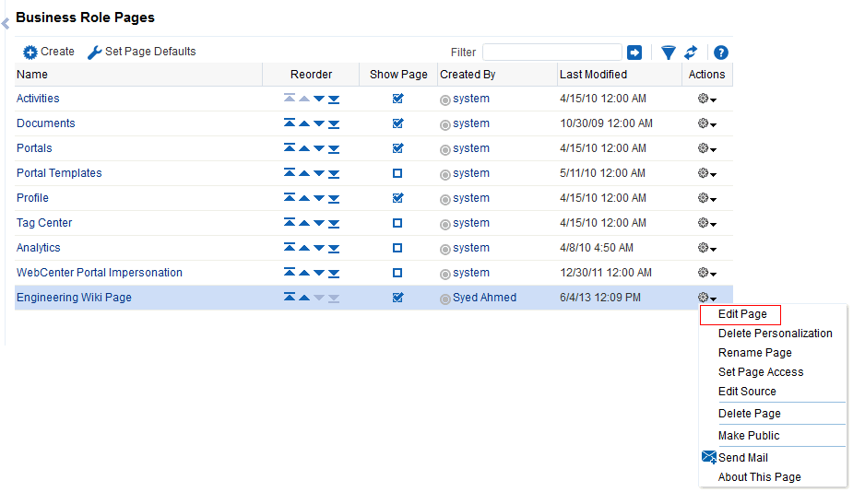Move Portal Templates row down one position

coord(319,173)
